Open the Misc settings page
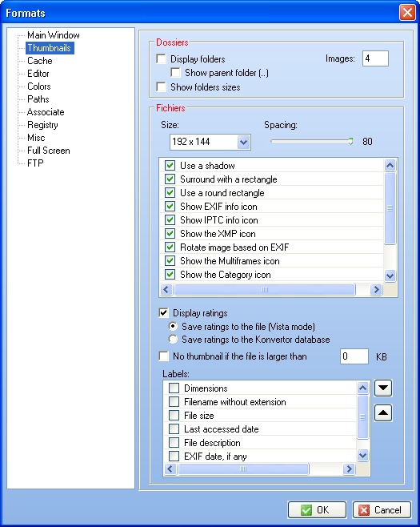Image resolution: width=420 pixels, height=527 pixels. 36,138
